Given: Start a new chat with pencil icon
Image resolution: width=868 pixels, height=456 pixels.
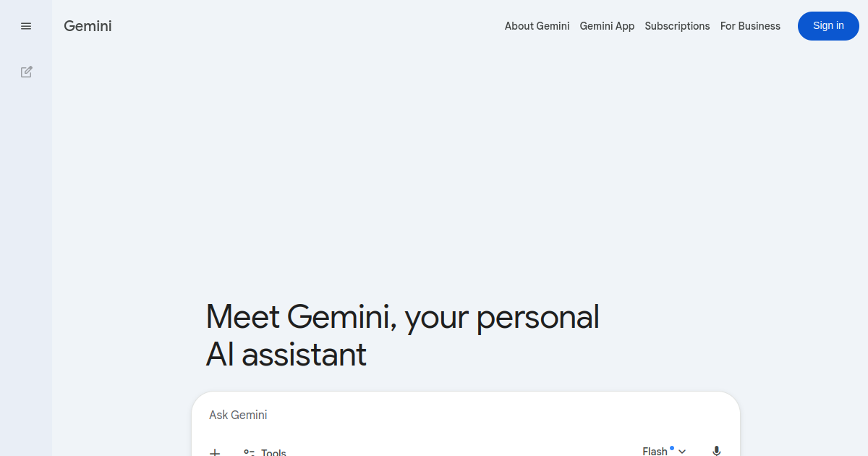Looking at the screenshot, I should (26, 72).
